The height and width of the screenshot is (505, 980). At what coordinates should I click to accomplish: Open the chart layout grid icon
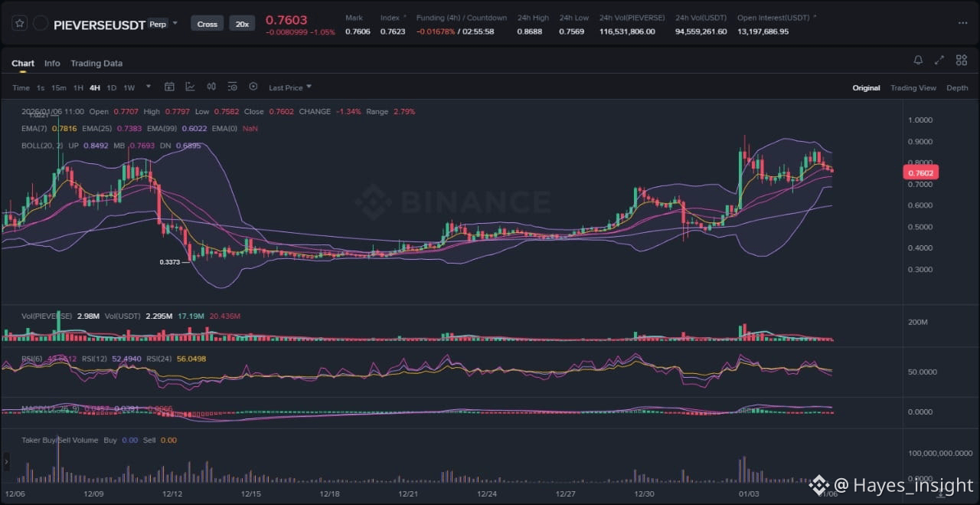click(x=962, y=60)
